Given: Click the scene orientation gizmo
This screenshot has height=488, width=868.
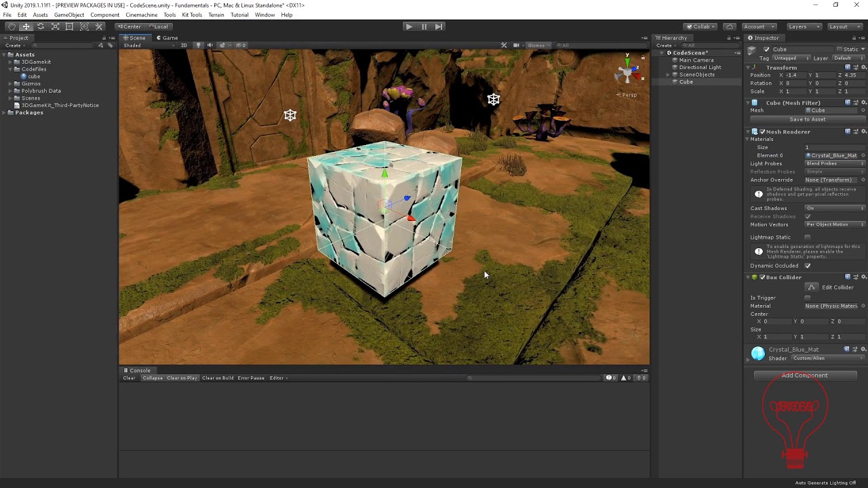Looking at the screenshot, I should [x=628, y=69].
